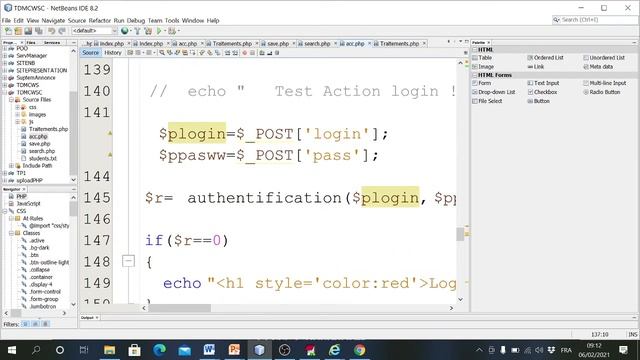Click the globe browser selection icon
Viewport: 640px width, 360px height.
[124, 31]
